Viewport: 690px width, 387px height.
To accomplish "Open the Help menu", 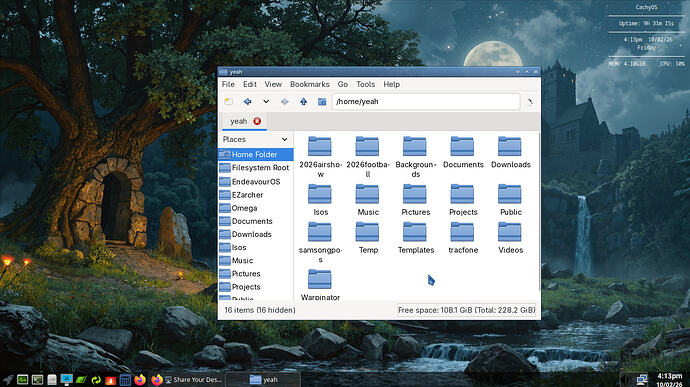I will click(x=392, y=84).
